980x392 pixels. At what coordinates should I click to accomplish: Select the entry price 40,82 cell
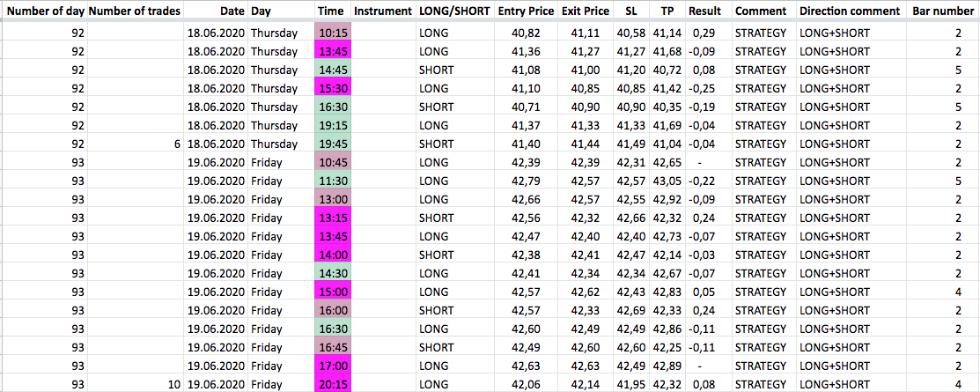click(x=526, y=33)
